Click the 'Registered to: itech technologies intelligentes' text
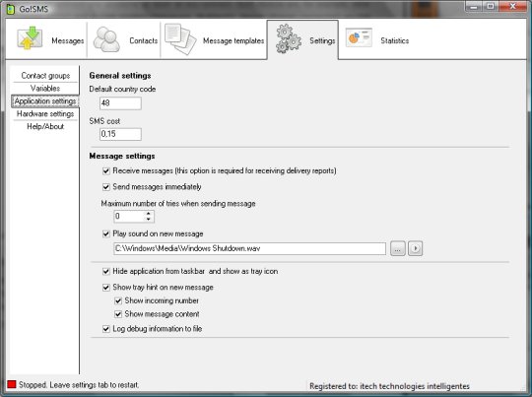Viewport: 532px width, 397px height. coord(389,386)
